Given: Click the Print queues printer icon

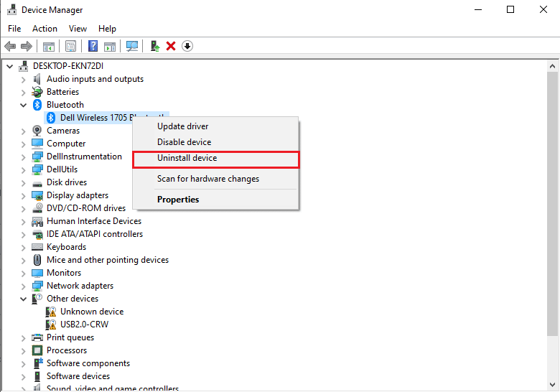Looking at the screenshot, I should (x=37, y=337).
